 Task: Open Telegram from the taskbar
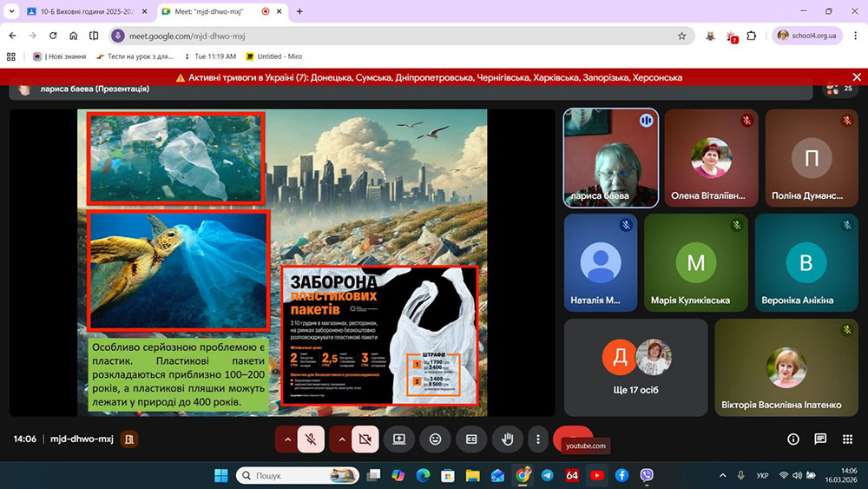(x=548, y=475)
